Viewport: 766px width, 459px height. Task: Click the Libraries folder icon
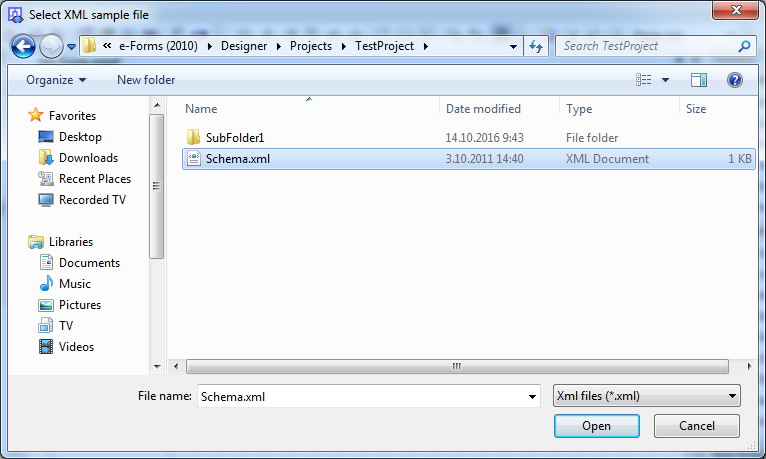click(36, 242)
